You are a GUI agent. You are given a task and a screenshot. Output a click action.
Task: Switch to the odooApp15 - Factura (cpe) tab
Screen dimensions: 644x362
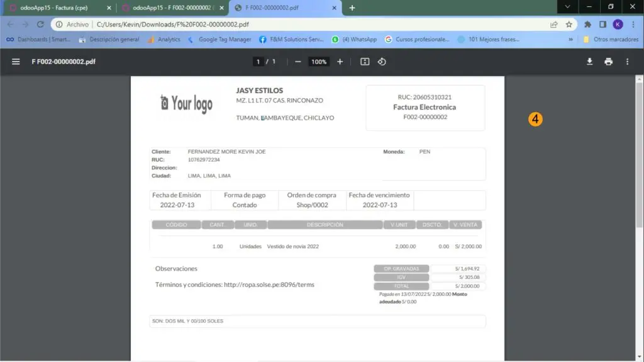[x=55, y=8]
